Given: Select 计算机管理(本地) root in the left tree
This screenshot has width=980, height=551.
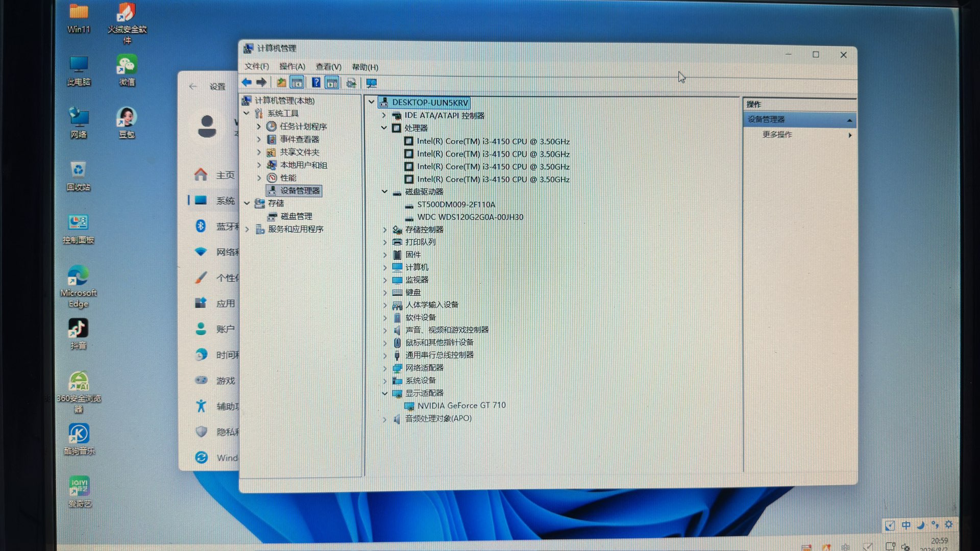Looking at the screenshot, I should (279, 101).
